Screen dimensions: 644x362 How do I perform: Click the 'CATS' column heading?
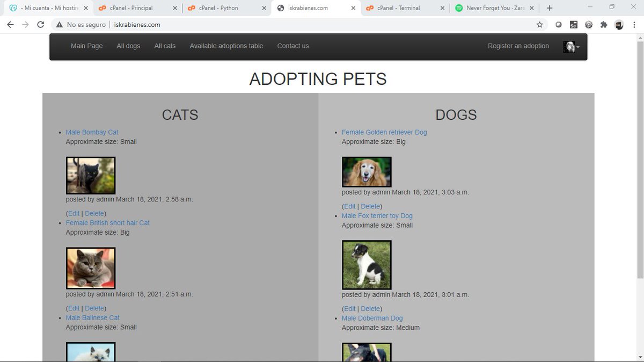click(x=180, y=114)
